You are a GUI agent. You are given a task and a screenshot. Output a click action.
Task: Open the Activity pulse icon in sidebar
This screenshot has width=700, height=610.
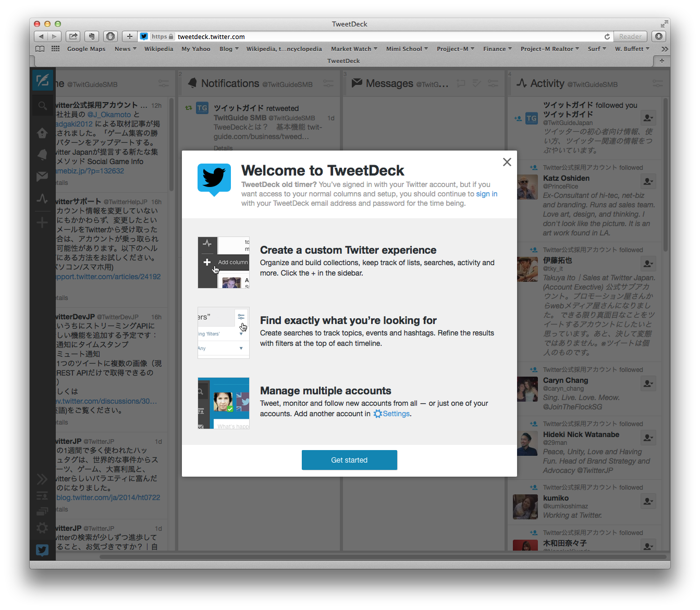coord(42,199)
